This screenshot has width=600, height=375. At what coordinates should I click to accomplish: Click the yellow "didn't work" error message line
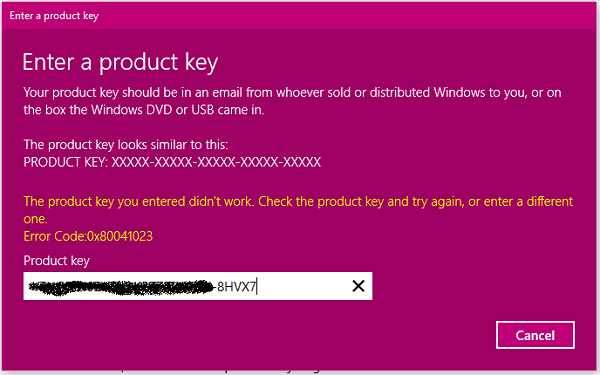(298, 202)
